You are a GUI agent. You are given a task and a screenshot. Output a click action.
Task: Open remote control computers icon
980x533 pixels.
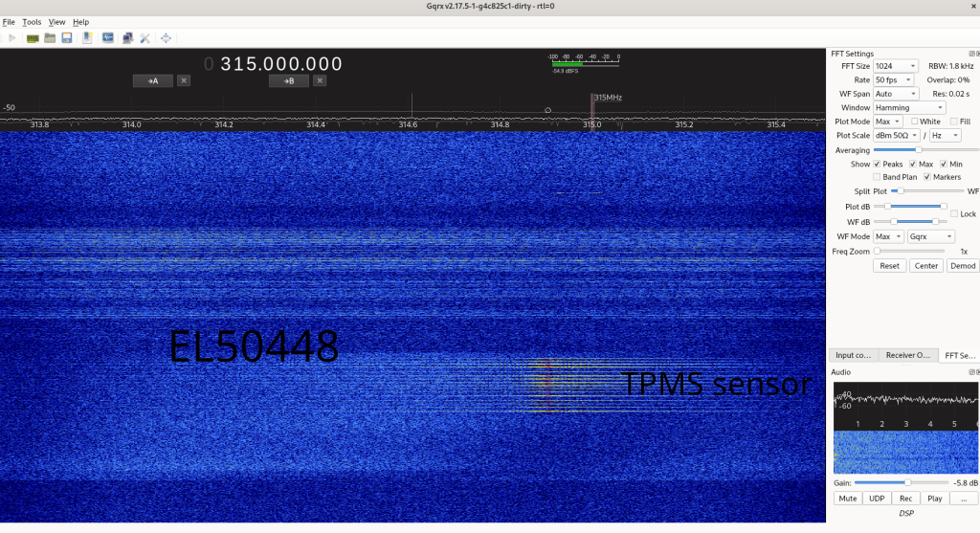point(127,38)
